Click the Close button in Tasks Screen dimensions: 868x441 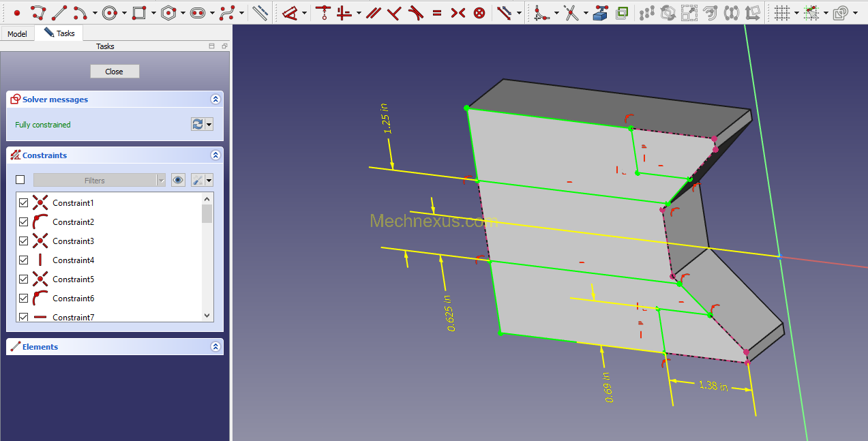coord(115,71)
